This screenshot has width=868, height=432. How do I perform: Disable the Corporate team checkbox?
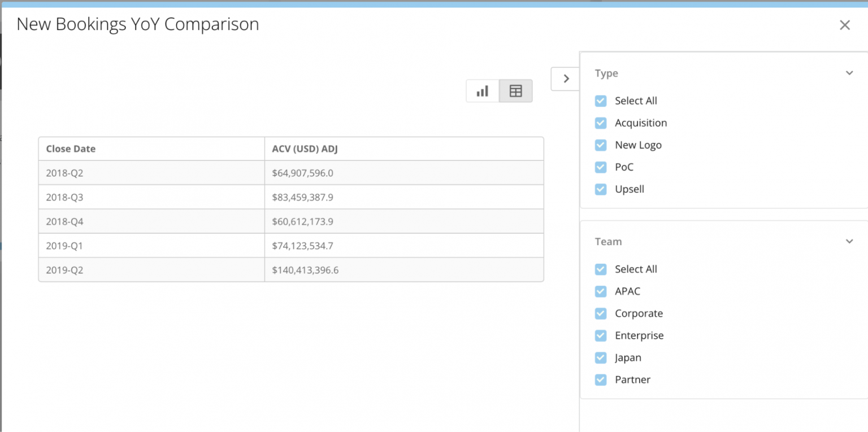pos(600,313)
